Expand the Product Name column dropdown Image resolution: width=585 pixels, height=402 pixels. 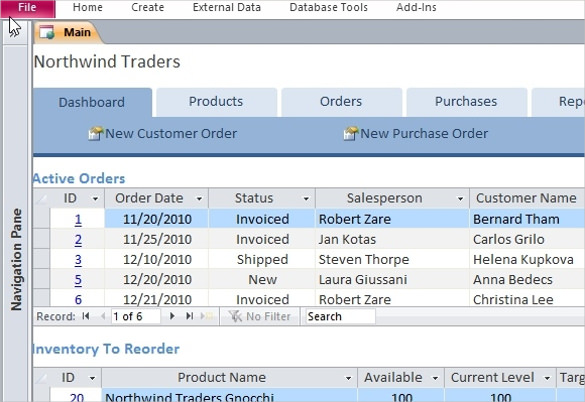[348, 378]
